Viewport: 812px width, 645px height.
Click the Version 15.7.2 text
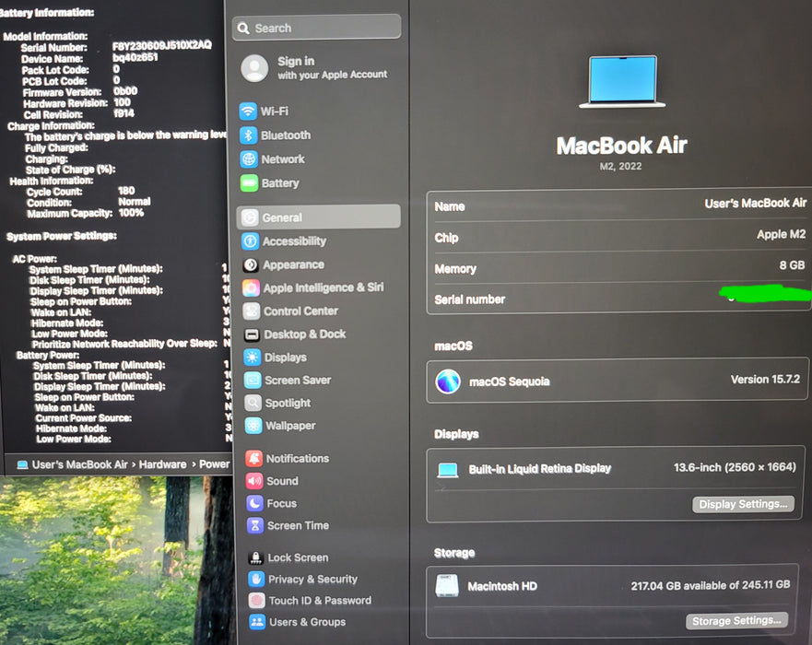click(765, 380)
